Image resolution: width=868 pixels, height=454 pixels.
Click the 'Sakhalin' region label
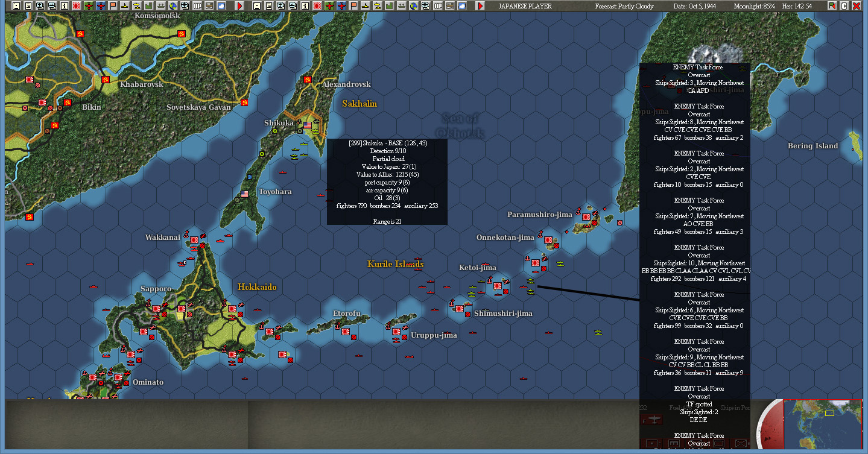coord(360,104)
